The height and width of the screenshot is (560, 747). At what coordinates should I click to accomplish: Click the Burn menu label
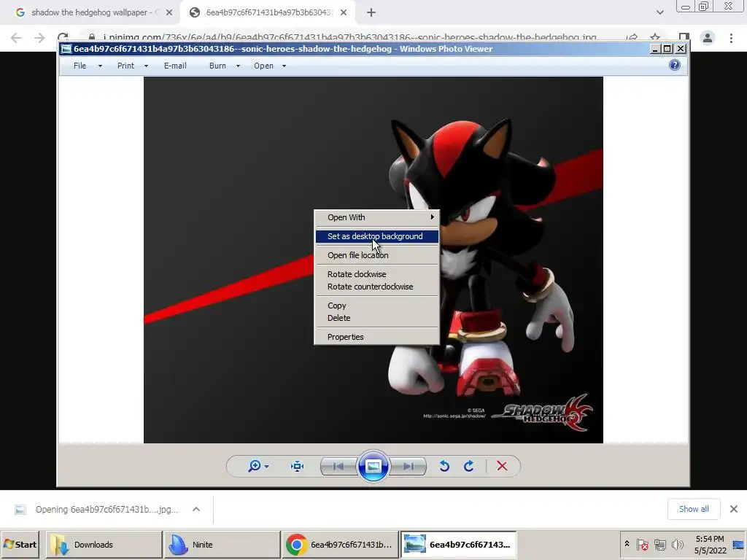click(217, 66)
